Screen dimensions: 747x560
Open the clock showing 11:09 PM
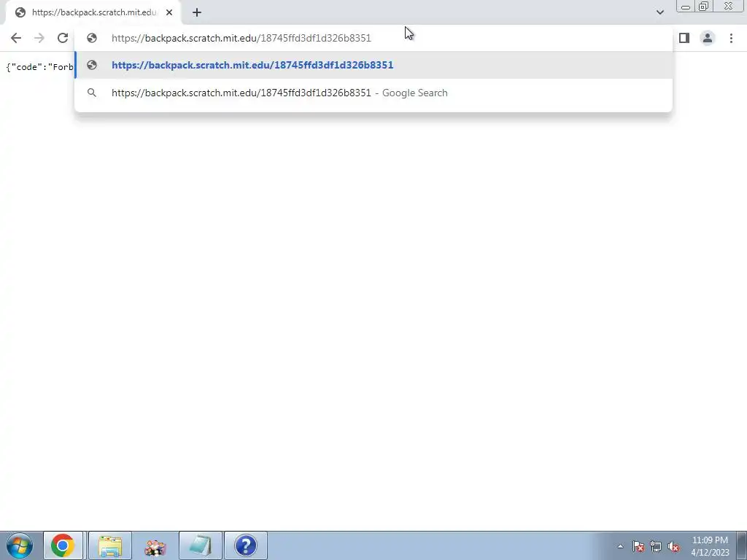pos(710,546)
